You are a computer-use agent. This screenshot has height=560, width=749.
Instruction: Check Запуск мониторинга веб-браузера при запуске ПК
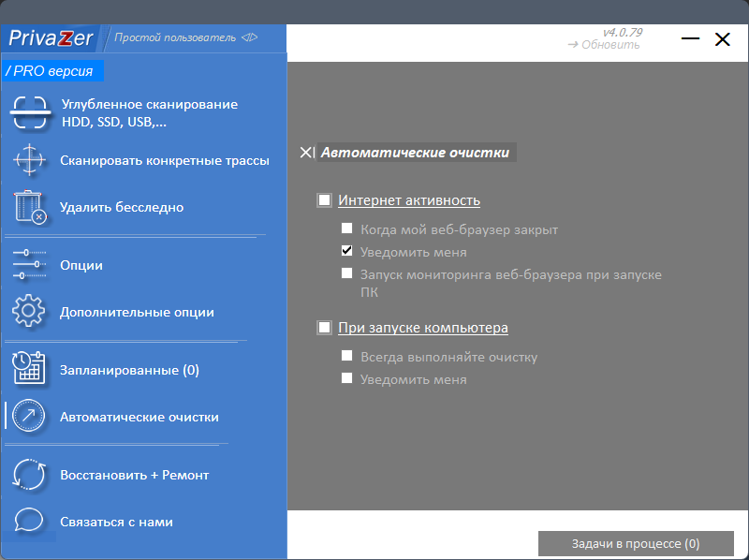coord(346,273)
